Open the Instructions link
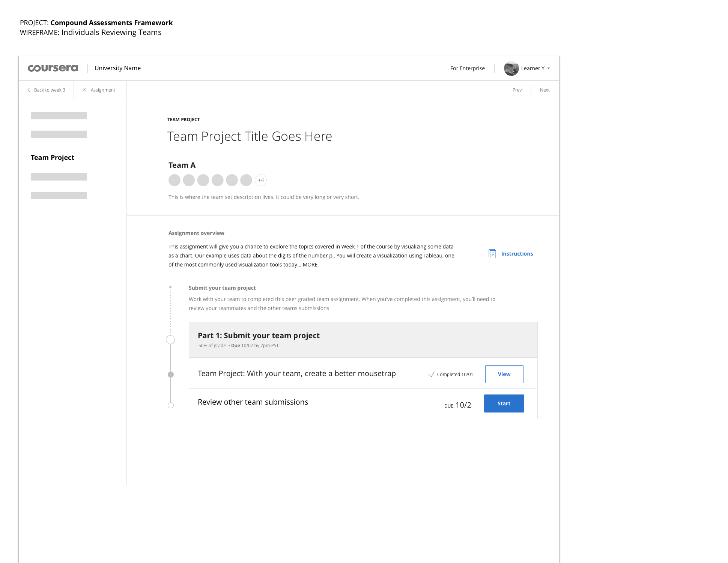 pos(517,254)
